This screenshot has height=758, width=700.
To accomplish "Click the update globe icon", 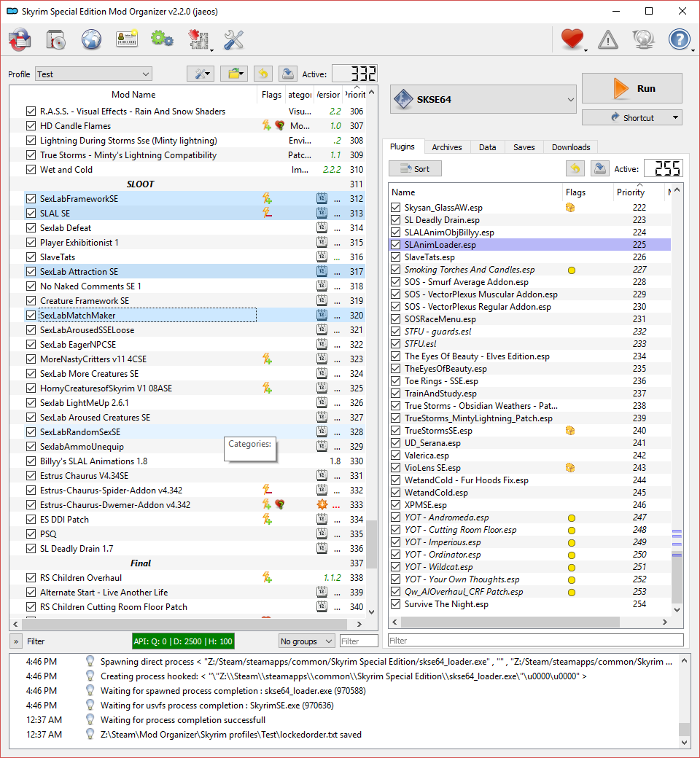I will (643, 39).
